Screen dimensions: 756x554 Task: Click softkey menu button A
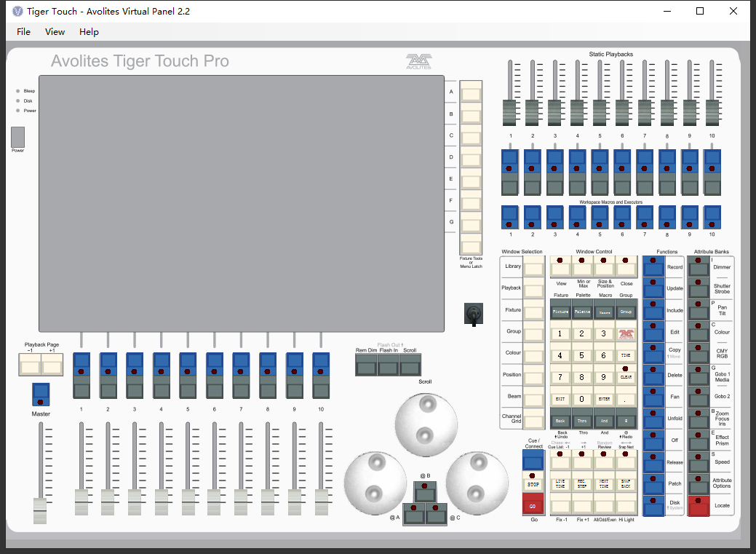[471, 92]
